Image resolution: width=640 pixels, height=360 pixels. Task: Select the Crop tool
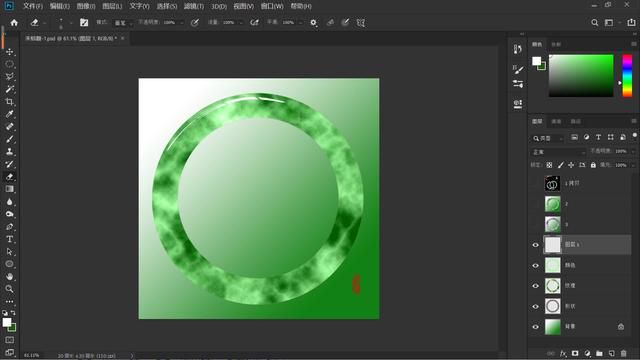coord(9,102)
